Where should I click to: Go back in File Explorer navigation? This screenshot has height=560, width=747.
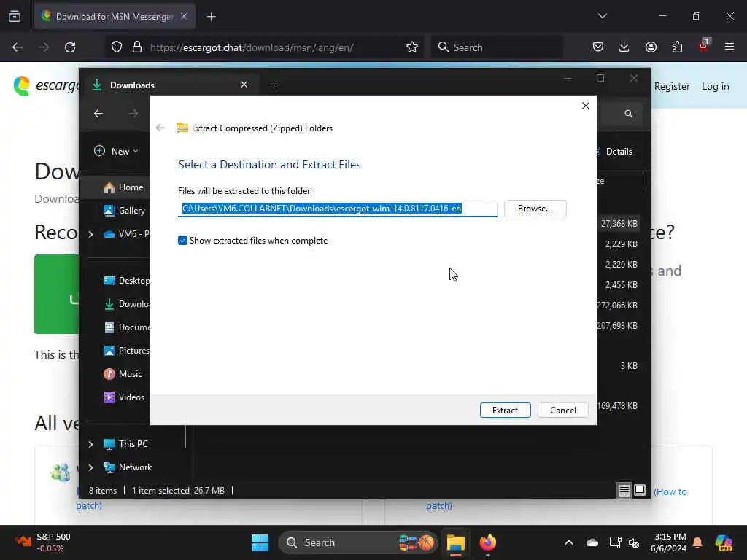coord(98,113)
